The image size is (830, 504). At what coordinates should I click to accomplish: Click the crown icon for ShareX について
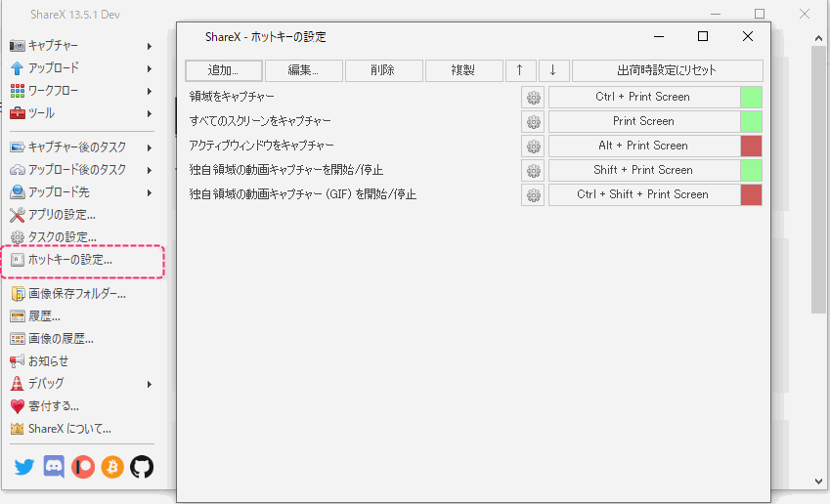point(17,429)
